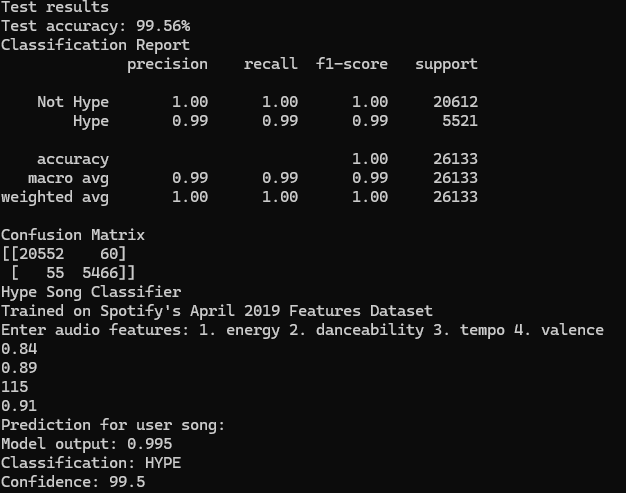Click the Hype Song Classifier title line
This screenshot has height=493, width=626.
point(91,292)
